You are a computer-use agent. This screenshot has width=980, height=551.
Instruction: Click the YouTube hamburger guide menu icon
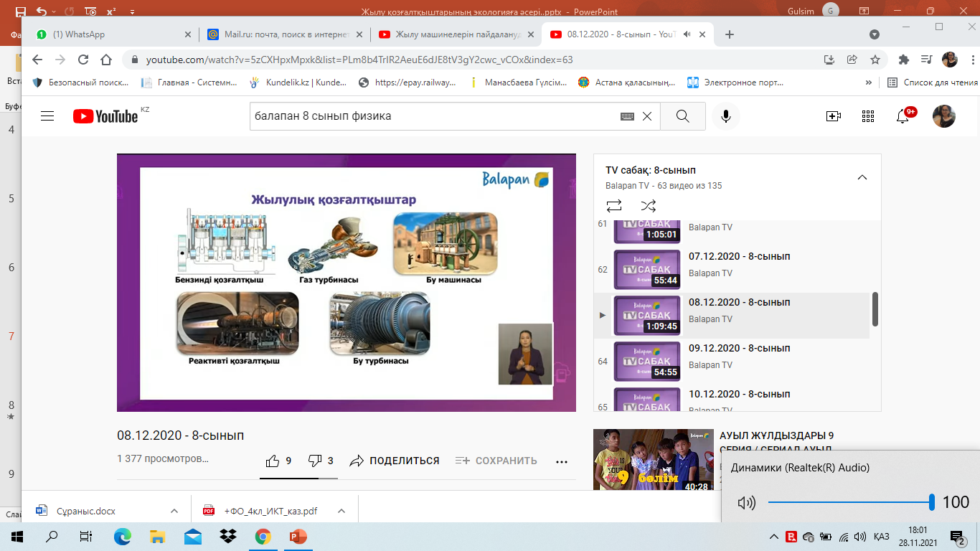(x=47, y=116)
